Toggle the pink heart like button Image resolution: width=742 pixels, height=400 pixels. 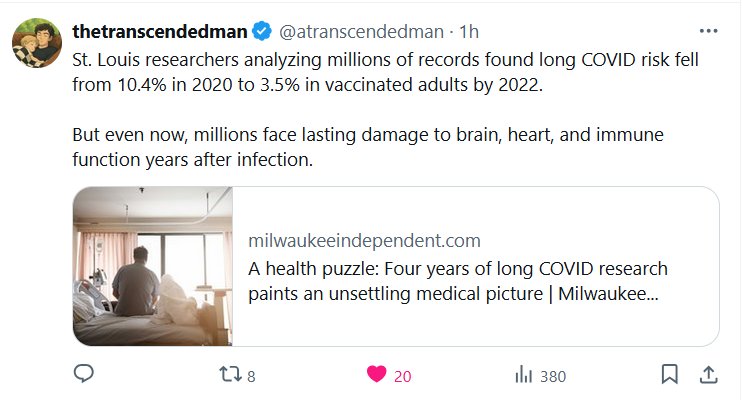(376, 375)
